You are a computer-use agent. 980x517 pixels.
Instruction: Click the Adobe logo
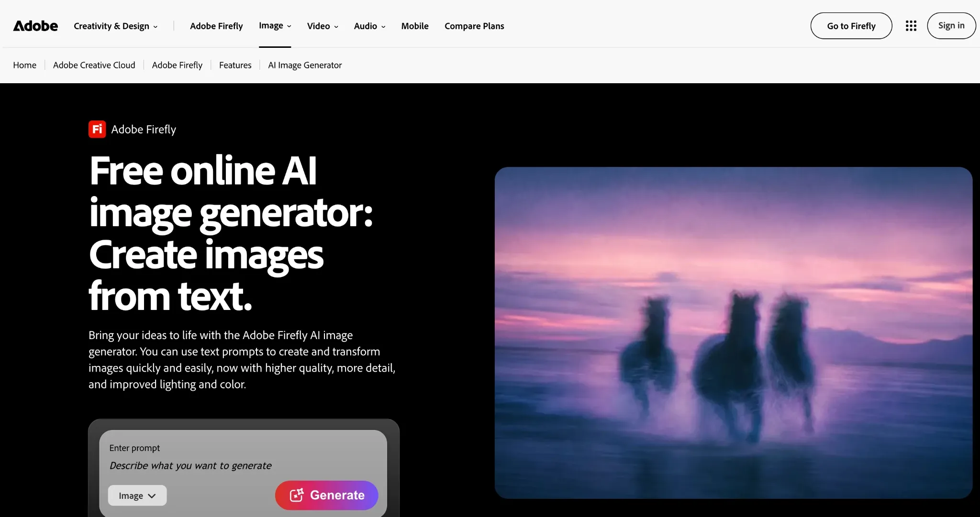coord(35,26)
